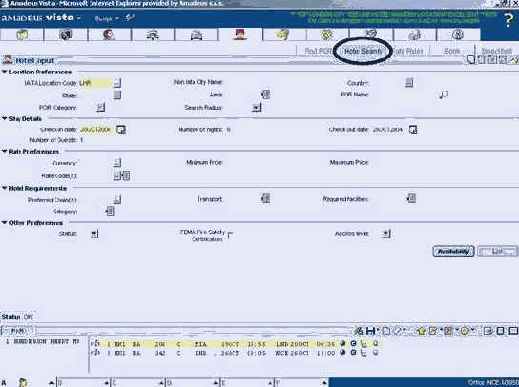This screenshot has width=519, height=387.
Task: Switch to the Hotel Search tab
Action: coord(362,51)
